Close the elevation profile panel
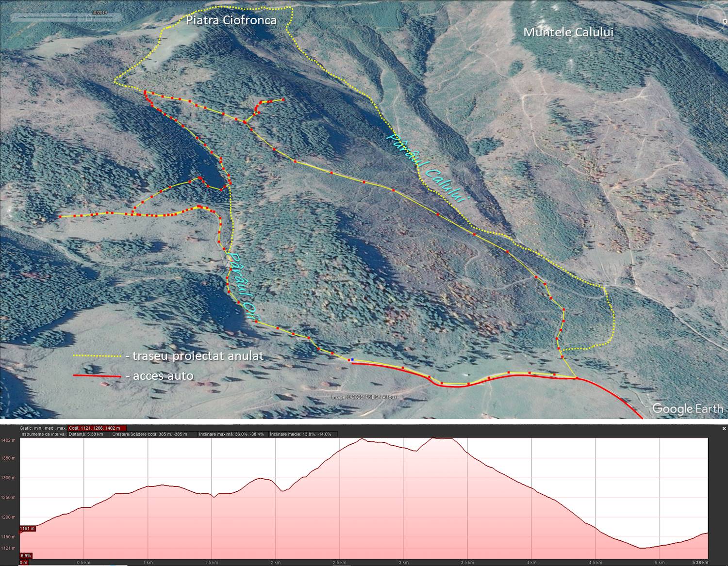This screenshot has height=566, width=728. click(x=724, y=429)
